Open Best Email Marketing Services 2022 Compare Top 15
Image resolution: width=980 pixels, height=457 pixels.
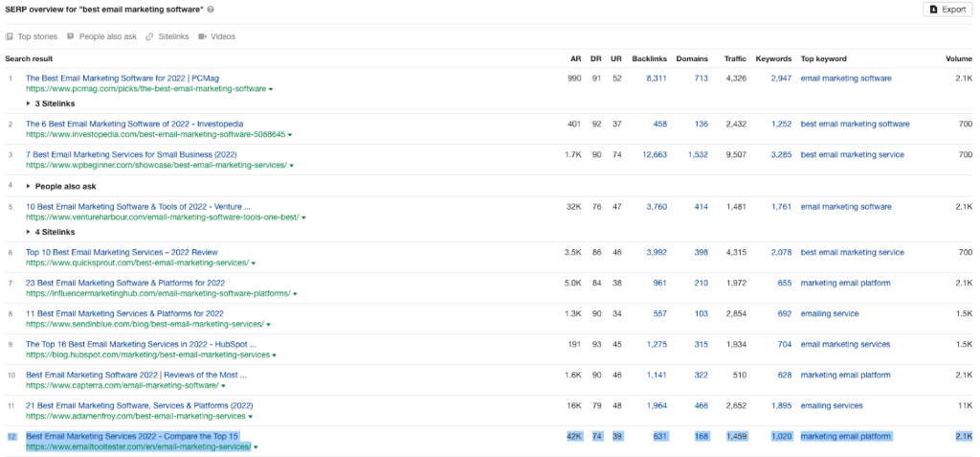(132, 436)
